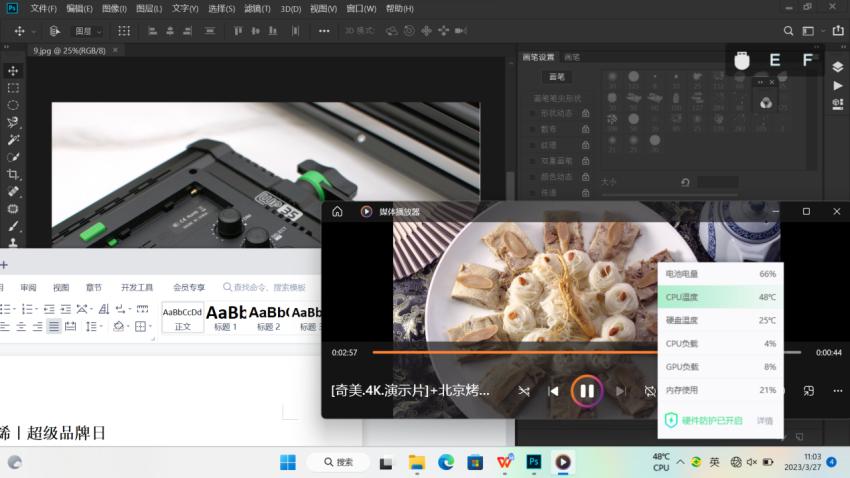Skip to the next track in the media player

pos(621,391)
